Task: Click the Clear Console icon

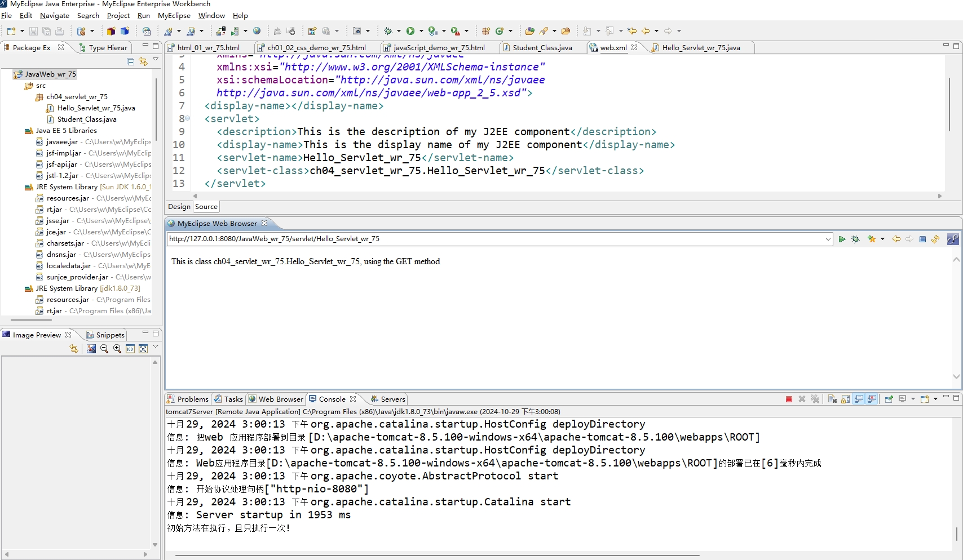Action: click(832, 399)
